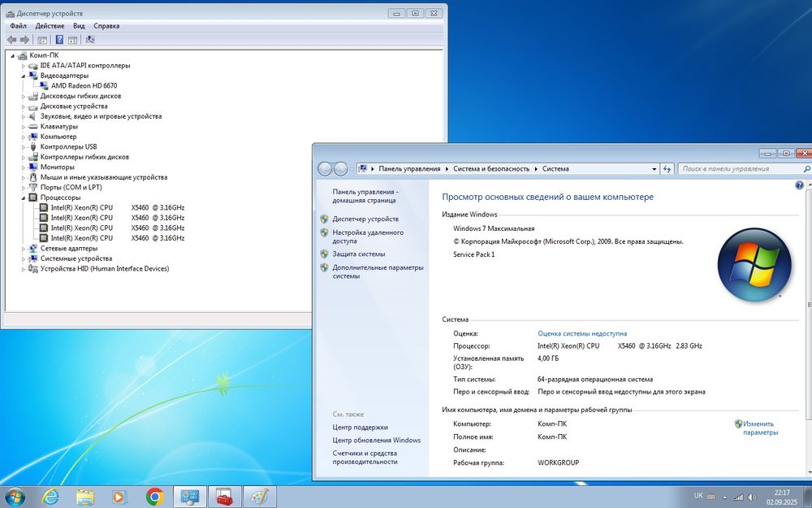Open Диспетчер устройств link in System window
The image size is (812, 508).
tap(365, 219)
